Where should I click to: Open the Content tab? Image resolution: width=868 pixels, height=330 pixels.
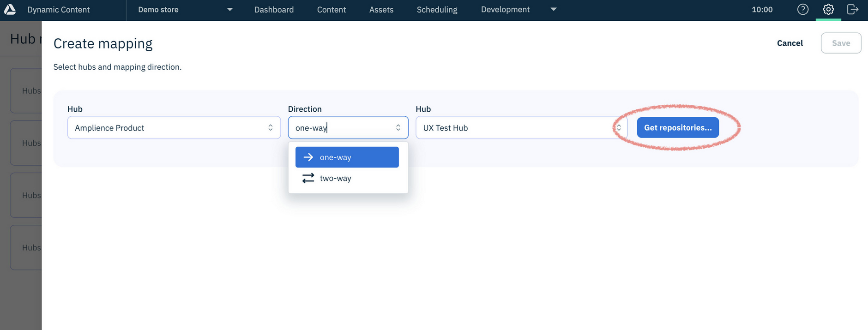coord(332,10)
